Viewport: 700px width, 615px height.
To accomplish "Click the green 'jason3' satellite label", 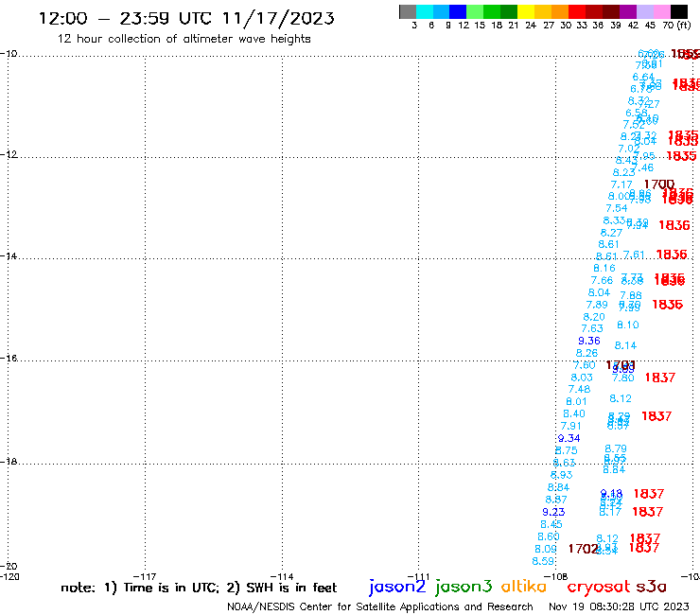I will (x=464, y=587).
